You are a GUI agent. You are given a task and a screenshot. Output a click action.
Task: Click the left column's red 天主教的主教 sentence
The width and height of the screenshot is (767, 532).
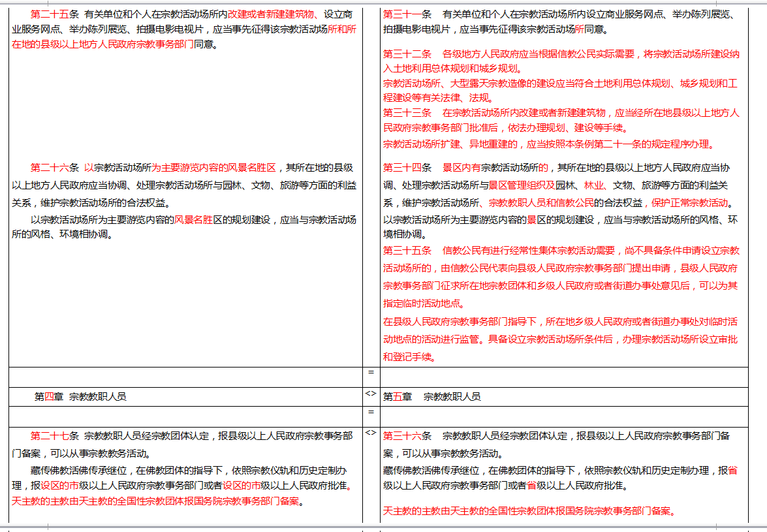pyautogui.click(x=159, y=501)
